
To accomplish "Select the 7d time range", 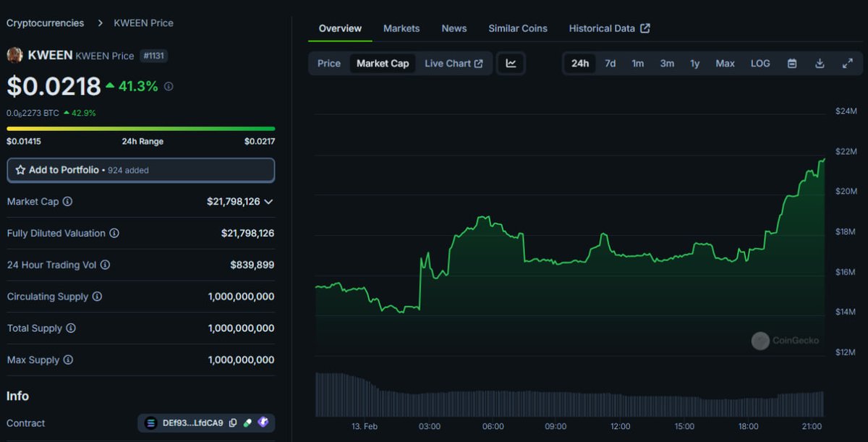I will (610, 64).
